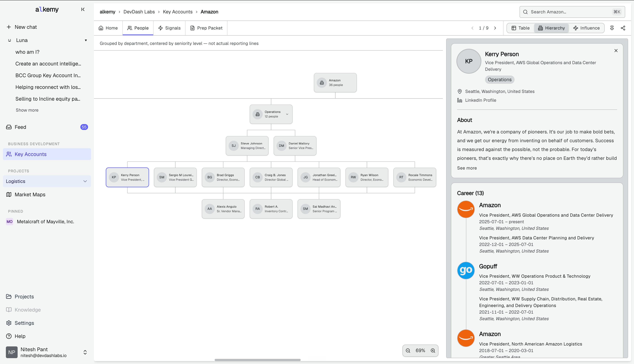This screenshot has width=634, height=364.
Task: Click the location pin icon
Action: [x=460, y=91]
